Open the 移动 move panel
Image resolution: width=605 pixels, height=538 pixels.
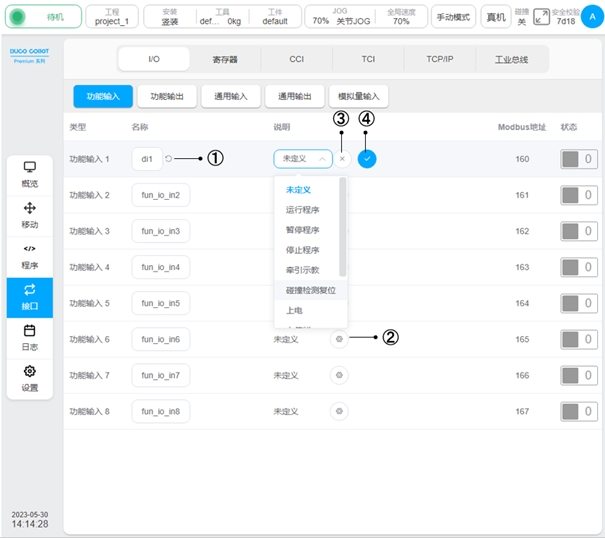click(x=30, y=214)
